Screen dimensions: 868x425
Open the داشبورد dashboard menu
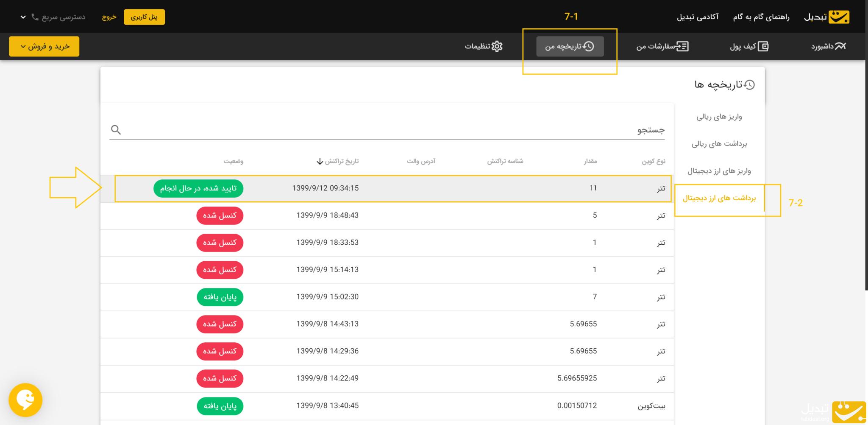(828, 46)
